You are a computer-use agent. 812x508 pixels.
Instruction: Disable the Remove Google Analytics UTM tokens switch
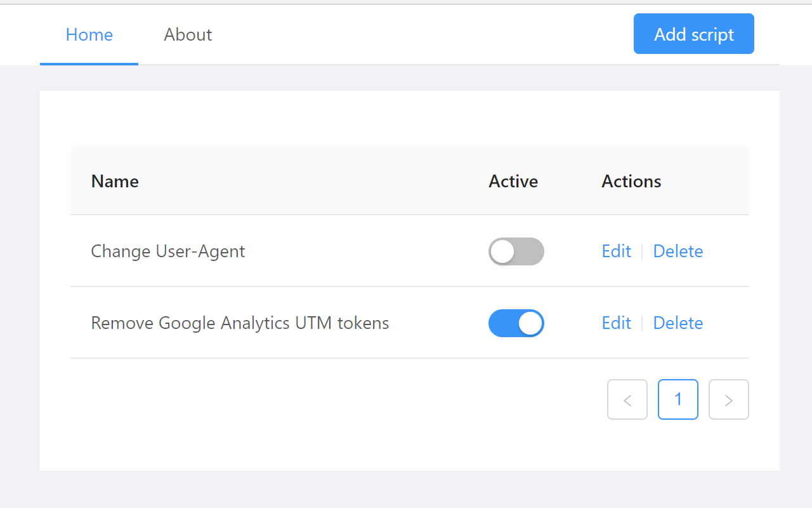click(516, 323)
